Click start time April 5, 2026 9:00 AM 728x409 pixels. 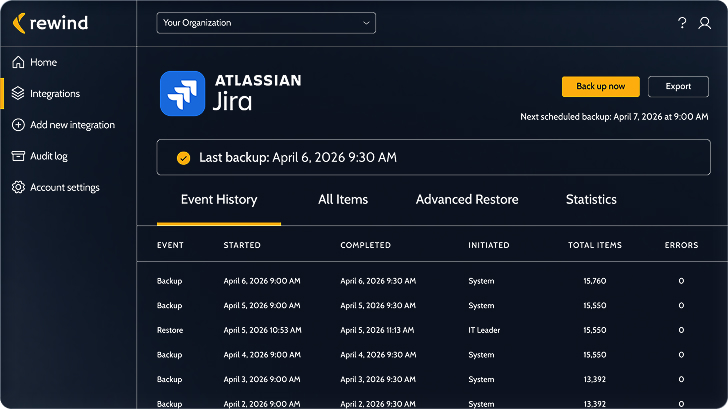[x=262, y=305]
